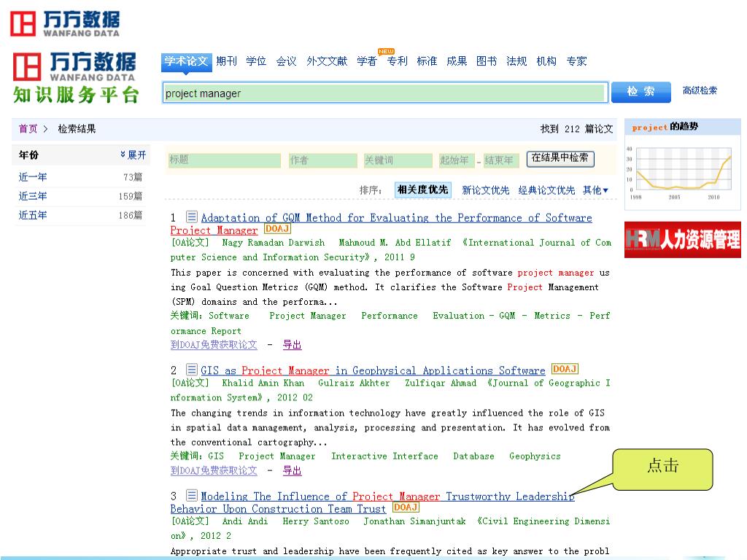Click the document icon beside result 2
Screen dimensions: 747x560
(x=192, y=370)
